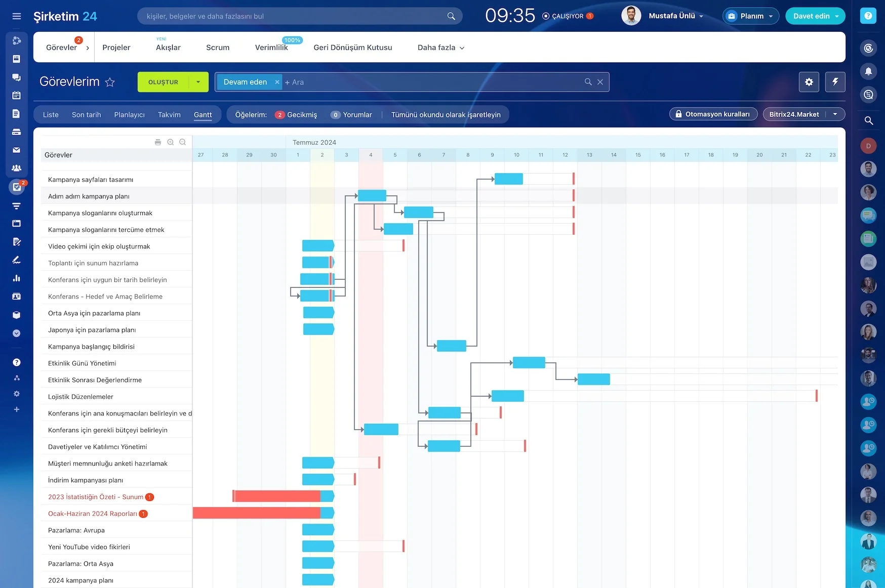The image size is (885, 588).
Task: Print the Gantt chart
Action: 158,142
